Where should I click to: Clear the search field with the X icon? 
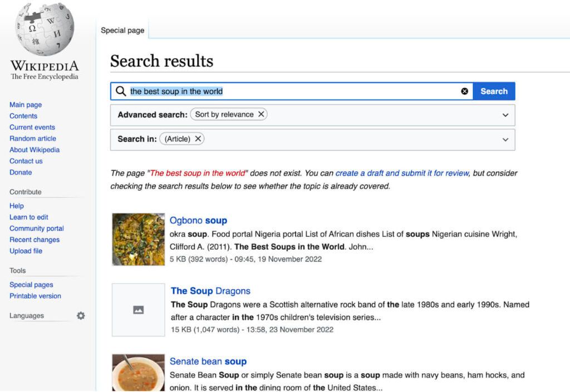coord(464,91)
